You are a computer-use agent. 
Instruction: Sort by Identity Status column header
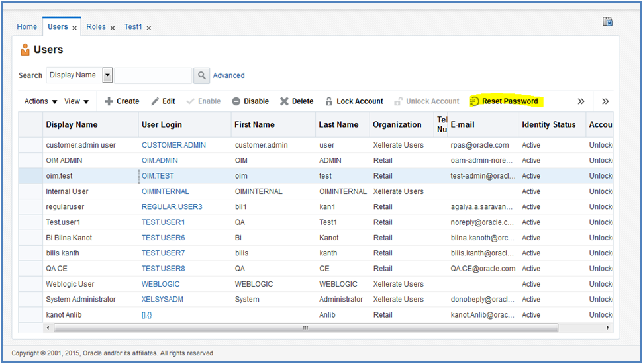pyautogui.click(x=552, y=124)
